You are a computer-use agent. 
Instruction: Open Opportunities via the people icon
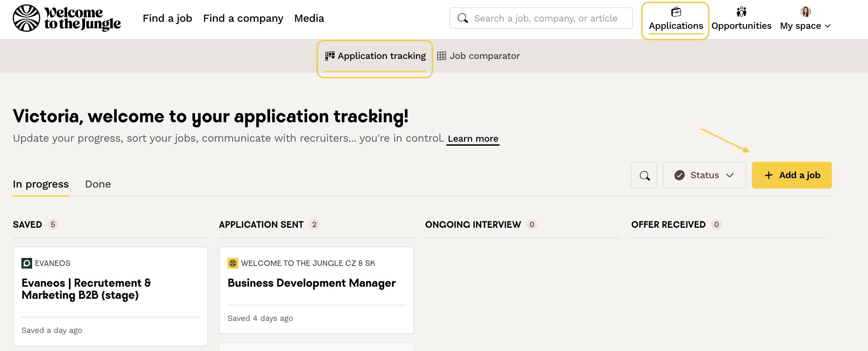(741, 12)
